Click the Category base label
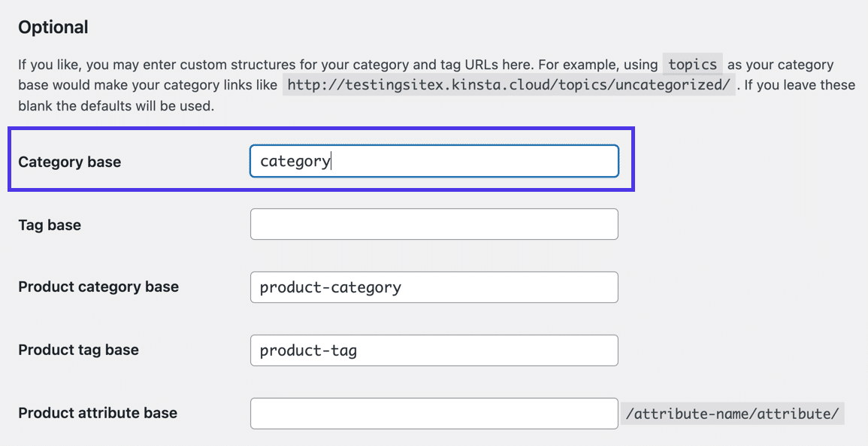This screenshot has width=868, height=446. point(69,161)
